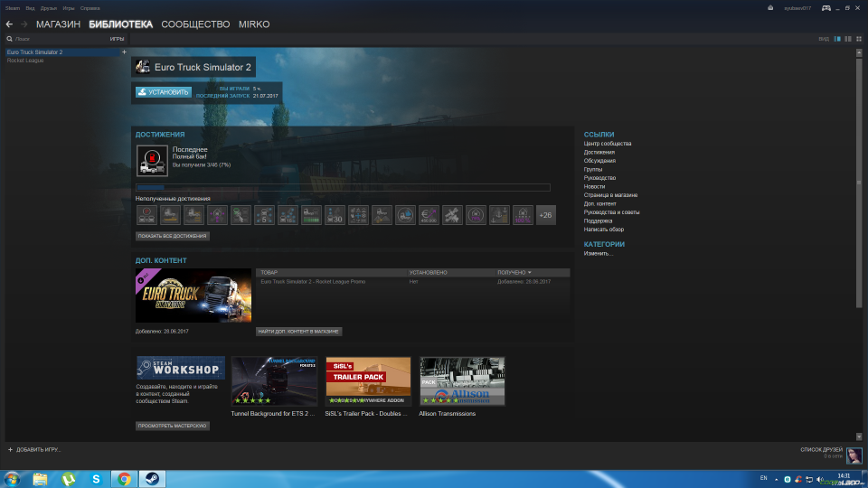Click the locked achievement icon with number 30
This screenshot has width=868, height=488.
point(335,215)
